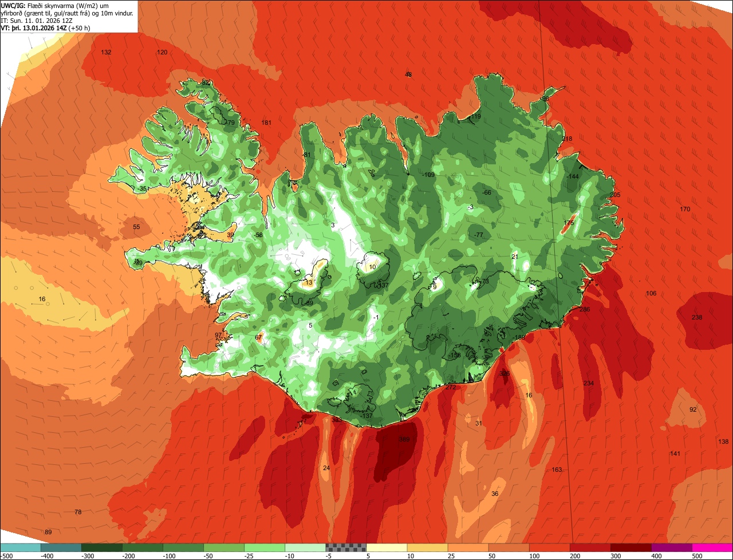Screen dimensions: 733x560
Task: Click the flux value -77 in the eastern highlands
Action: (479, 235)
